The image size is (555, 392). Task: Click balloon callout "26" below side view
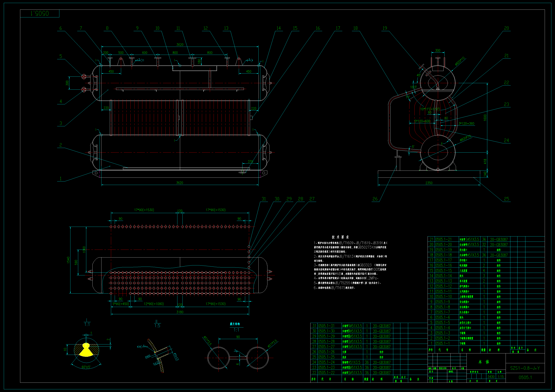click(375, 199)
